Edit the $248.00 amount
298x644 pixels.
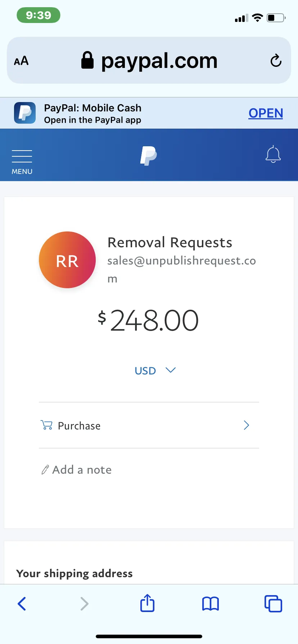[148, 321]
